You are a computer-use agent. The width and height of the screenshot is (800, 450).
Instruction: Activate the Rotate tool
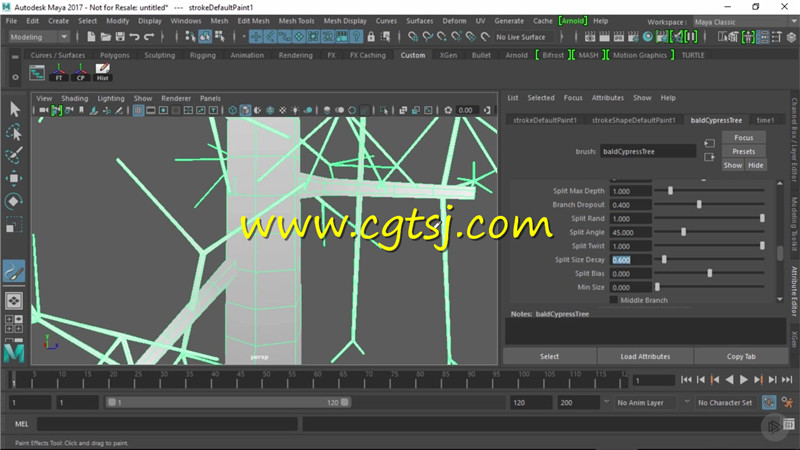pos(14,201)
